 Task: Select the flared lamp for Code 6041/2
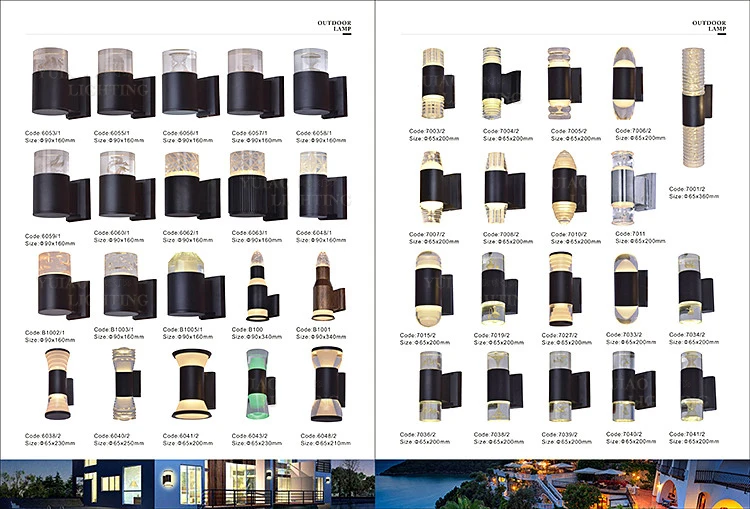click(x=194, y=384)
